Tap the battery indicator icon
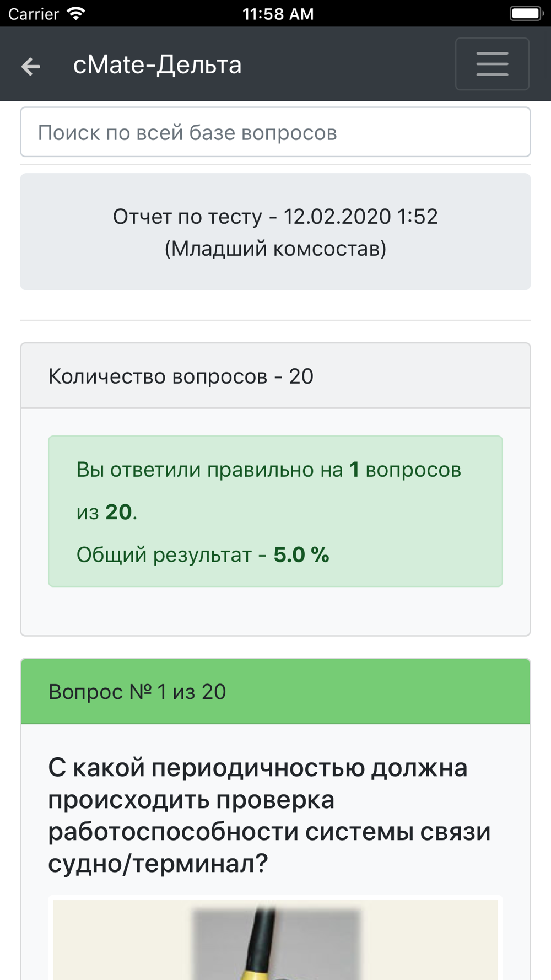 (526, 13)
